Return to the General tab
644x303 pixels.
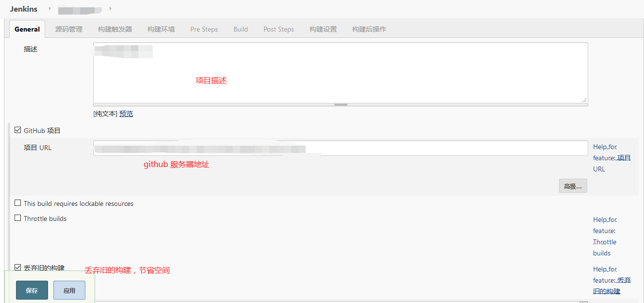[27, 29]
